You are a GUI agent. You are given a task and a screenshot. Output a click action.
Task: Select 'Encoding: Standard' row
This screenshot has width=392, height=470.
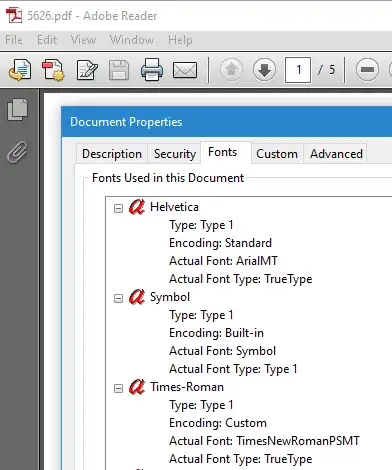pyautogui.click(x=221, y=243)
